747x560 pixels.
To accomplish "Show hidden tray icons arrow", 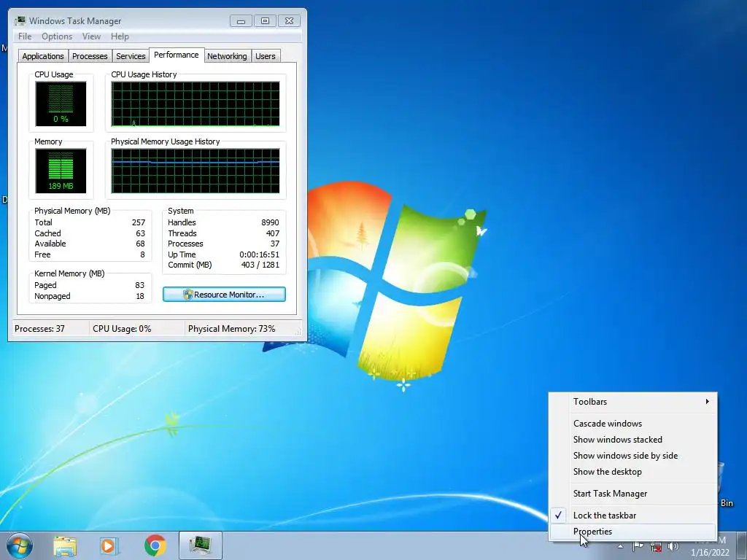I will click(620, 546).
